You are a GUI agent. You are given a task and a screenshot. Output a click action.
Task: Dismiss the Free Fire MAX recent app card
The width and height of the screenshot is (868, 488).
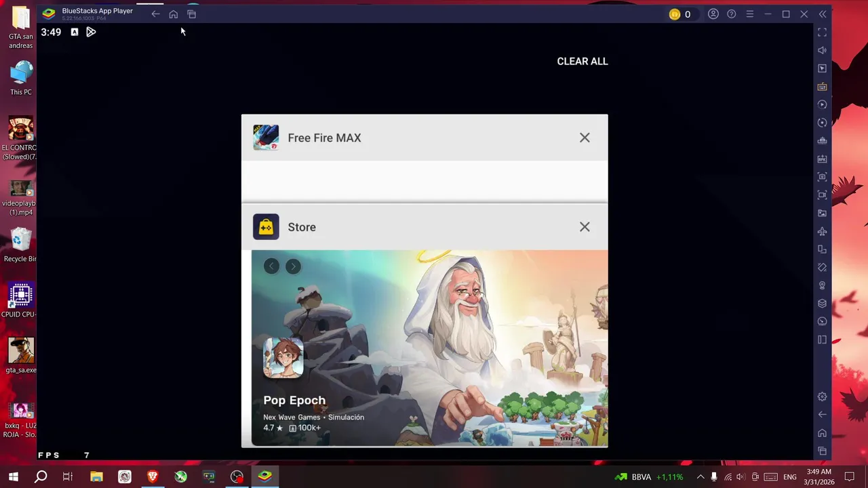click(x=585, y=138)
